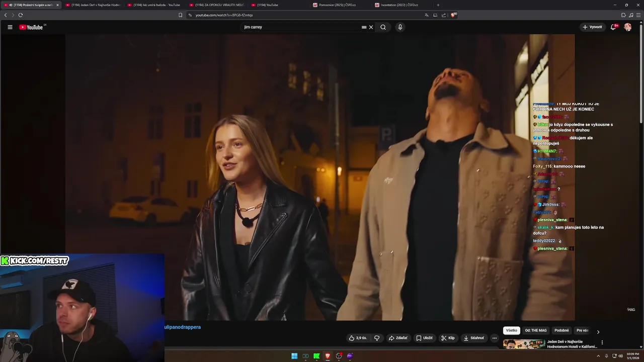Reload the current page
The width and height of the screenshot is (644, 362).
20,15
